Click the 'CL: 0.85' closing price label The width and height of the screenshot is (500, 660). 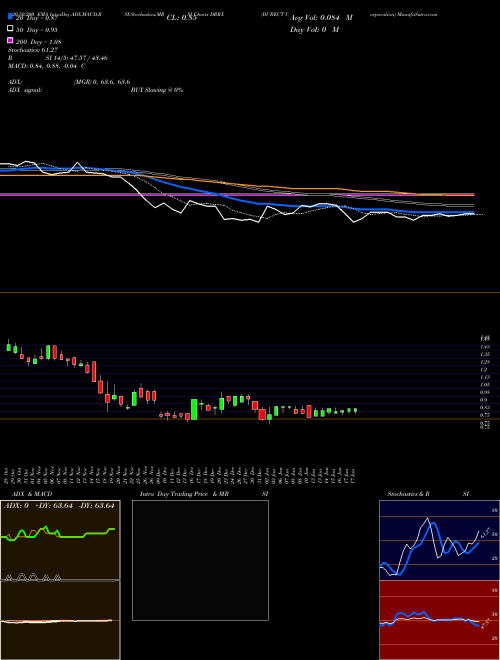click(x=181, y=18)
